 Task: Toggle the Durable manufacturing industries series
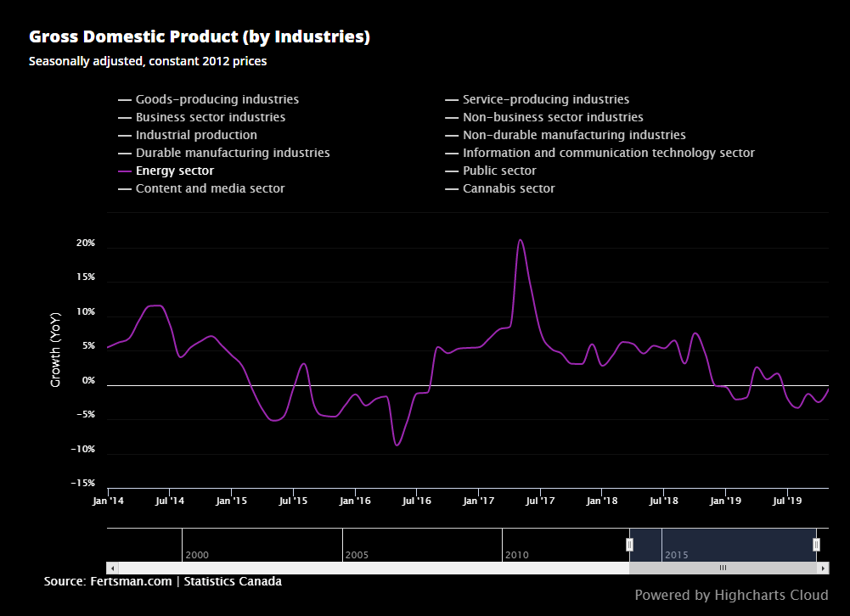(233, 153)
